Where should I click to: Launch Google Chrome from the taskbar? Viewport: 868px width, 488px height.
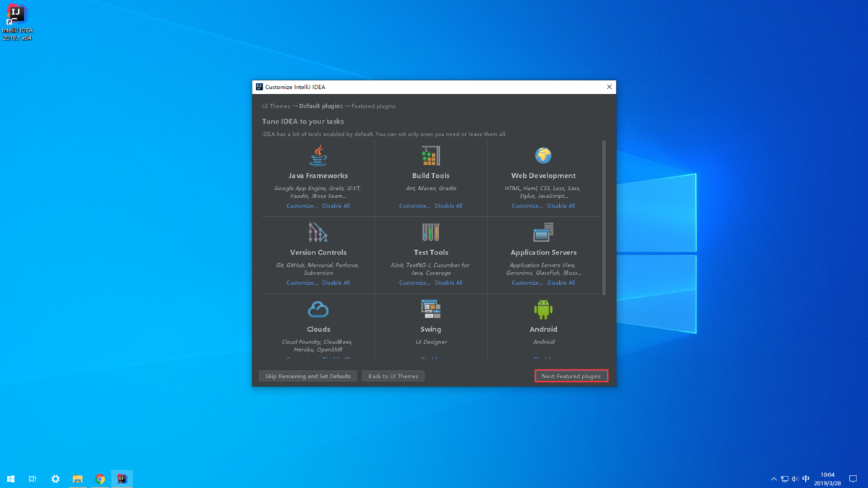[100, 479]
